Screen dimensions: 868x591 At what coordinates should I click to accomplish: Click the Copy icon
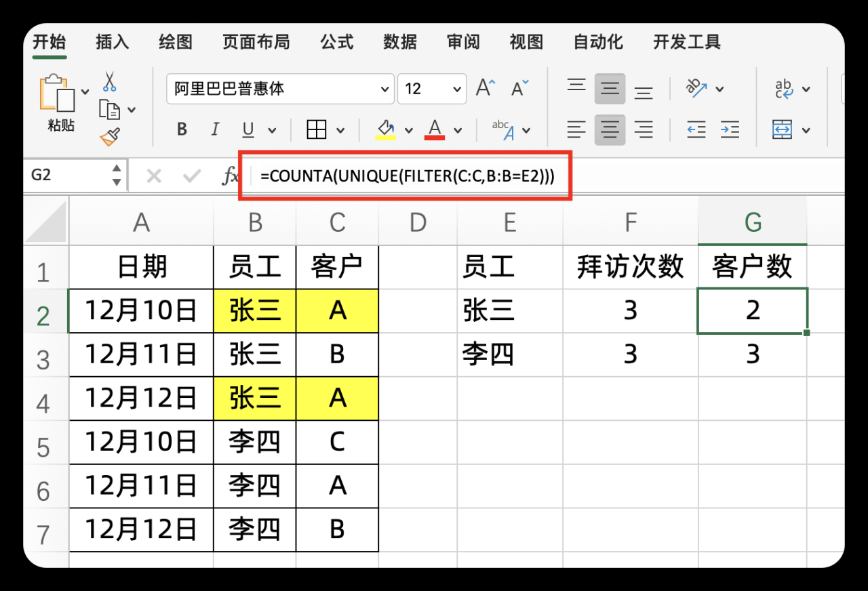point(109,109)
